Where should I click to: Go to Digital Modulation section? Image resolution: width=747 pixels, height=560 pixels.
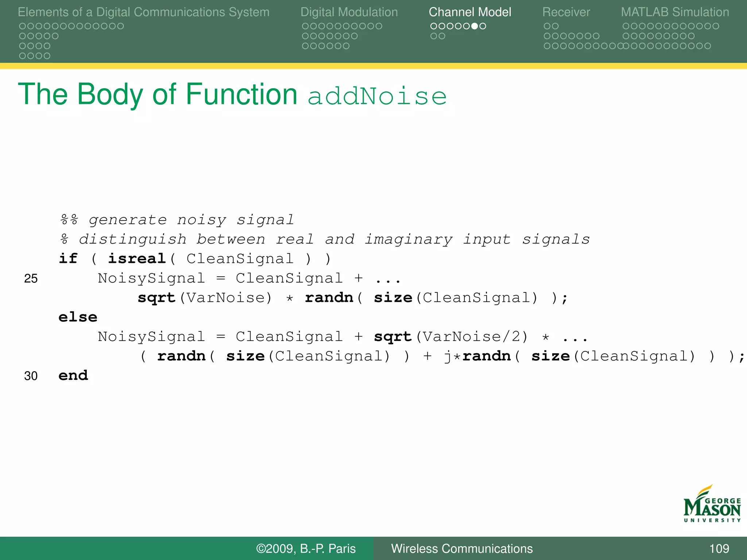point(349,12)
